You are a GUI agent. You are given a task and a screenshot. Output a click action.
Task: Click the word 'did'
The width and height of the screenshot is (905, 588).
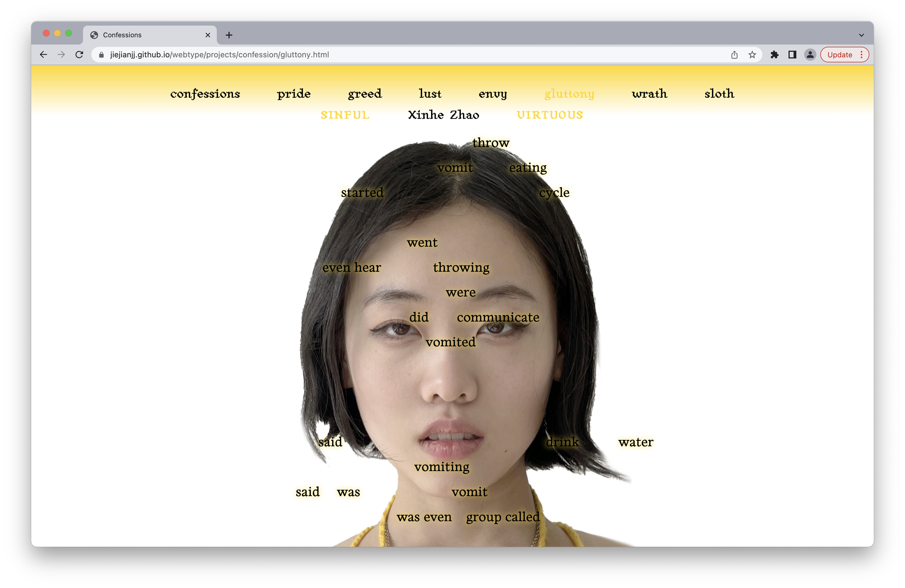419,317
